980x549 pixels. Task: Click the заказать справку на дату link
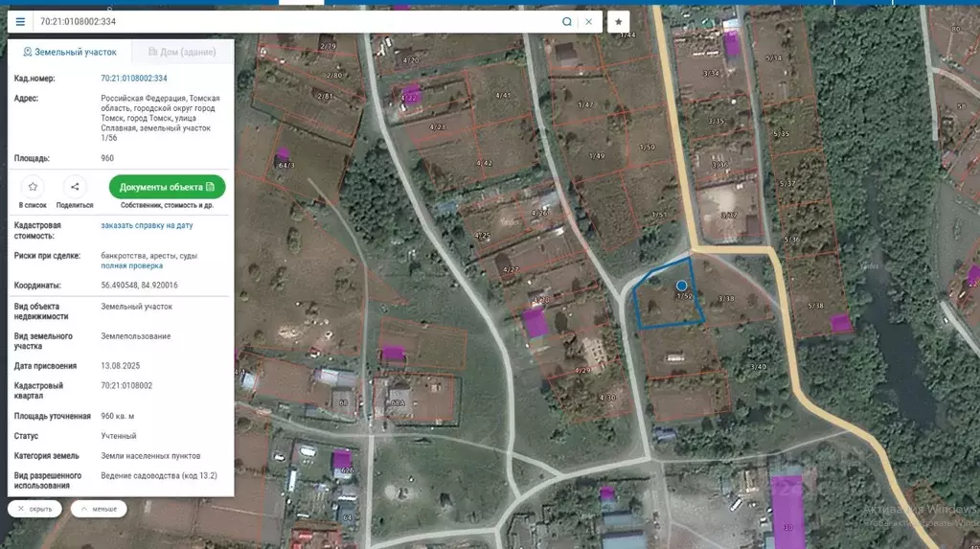pyautogui.click(x=147, y=225)
